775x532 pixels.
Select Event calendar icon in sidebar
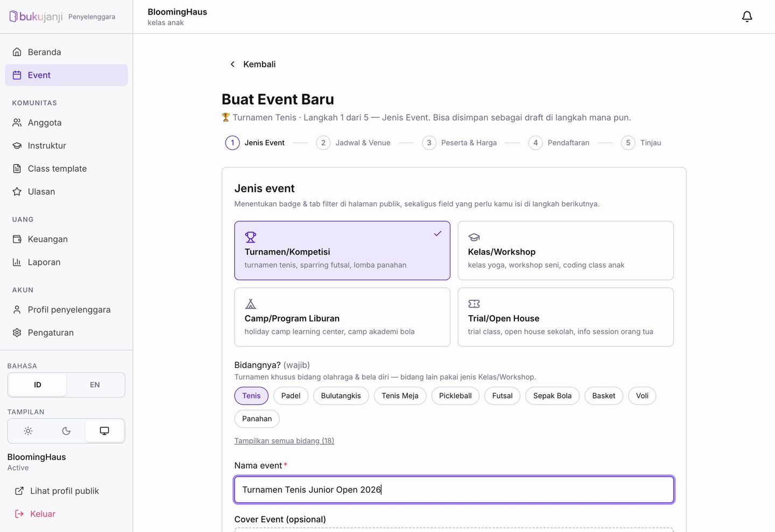click(x=17, y=75)
